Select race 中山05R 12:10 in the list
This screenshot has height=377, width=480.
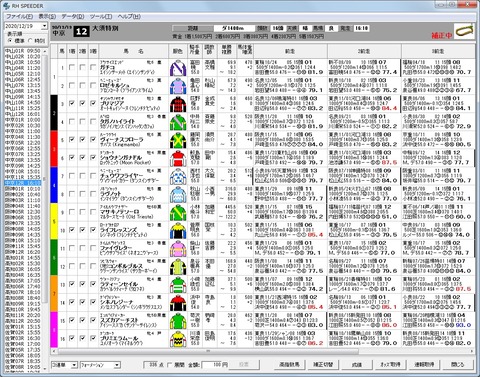click(22, 74)
